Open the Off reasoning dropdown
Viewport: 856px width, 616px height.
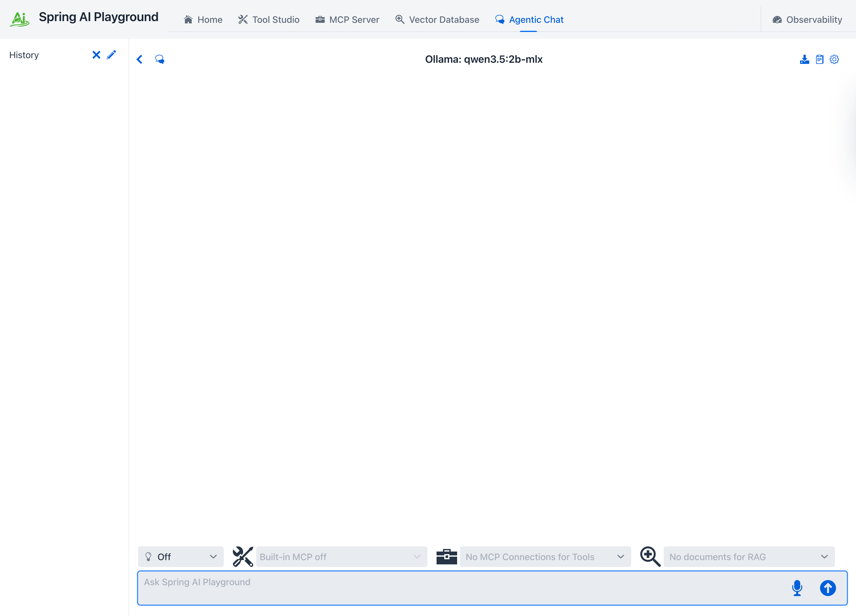[181, 556]
